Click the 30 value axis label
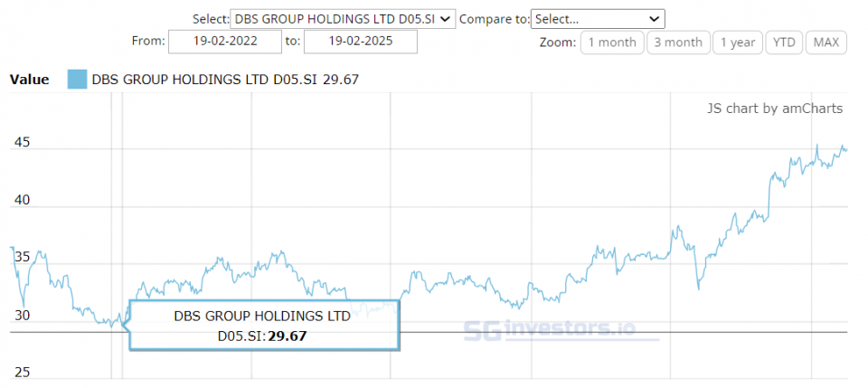This screenshot has height=388, width=868. [22, 316]
